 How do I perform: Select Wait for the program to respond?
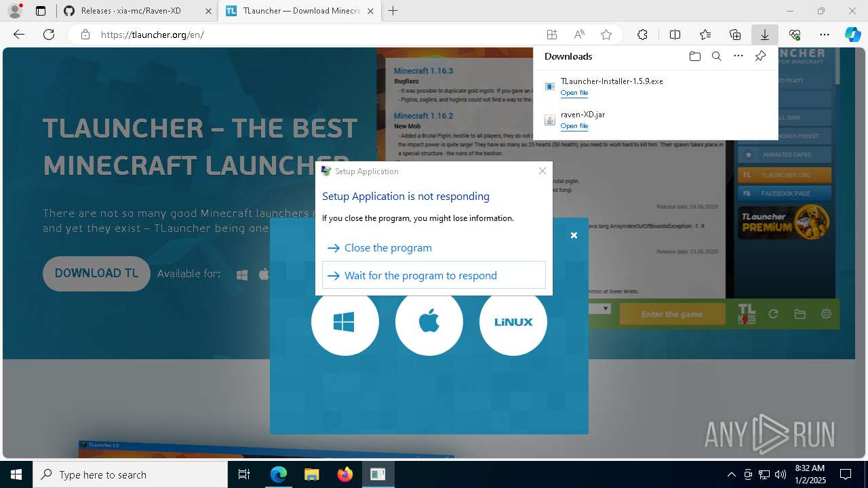pyautogui.click(x=434, y=275)
